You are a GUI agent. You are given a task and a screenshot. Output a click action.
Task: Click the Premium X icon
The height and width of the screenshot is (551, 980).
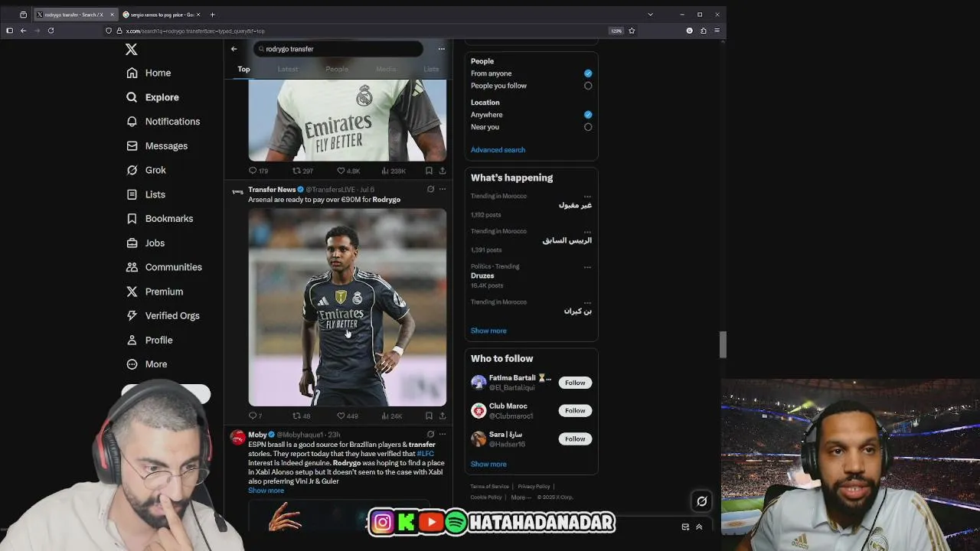[x=132, y=292]
